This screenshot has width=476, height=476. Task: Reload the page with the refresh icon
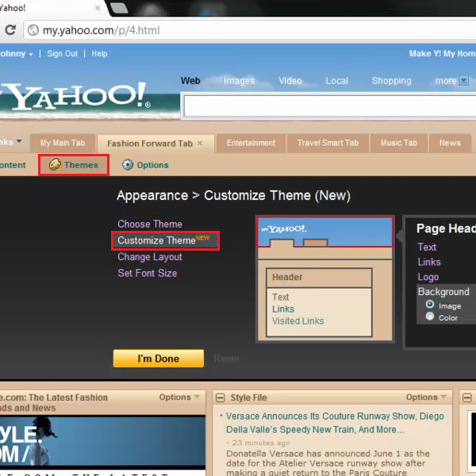pos(10,30)
